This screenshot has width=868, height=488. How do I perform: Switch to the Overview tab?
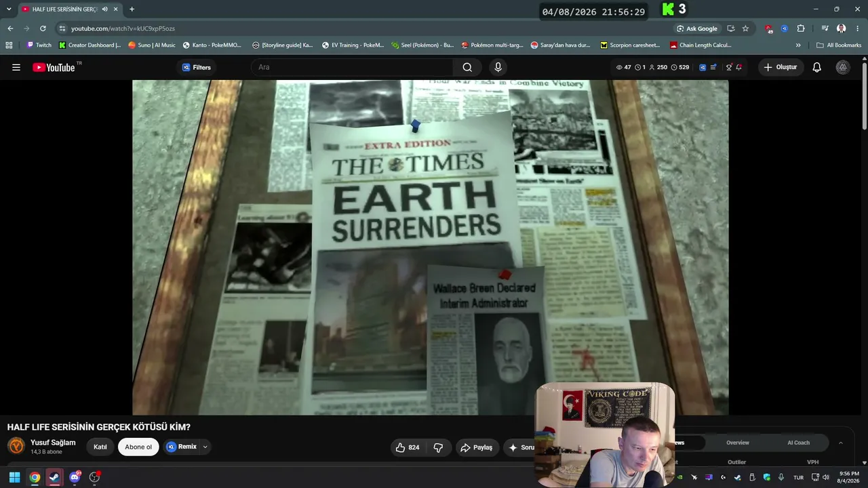[738, 443]
